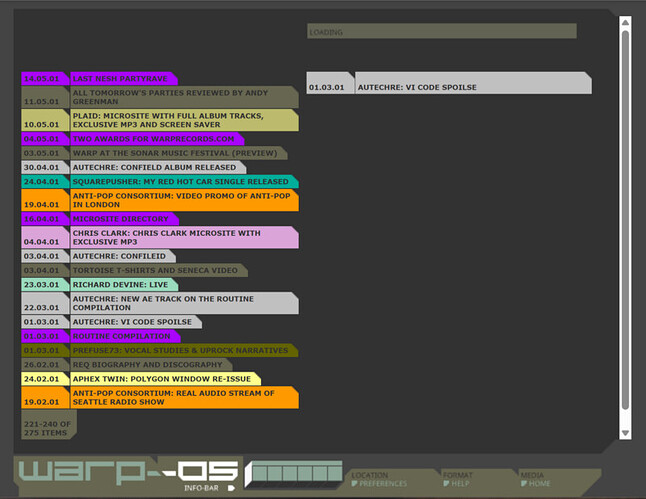Open 'Two Awards for Warprecords.com' item
Image resolution: width=646 pixels, height=499 pixels.
pos(157,139)
